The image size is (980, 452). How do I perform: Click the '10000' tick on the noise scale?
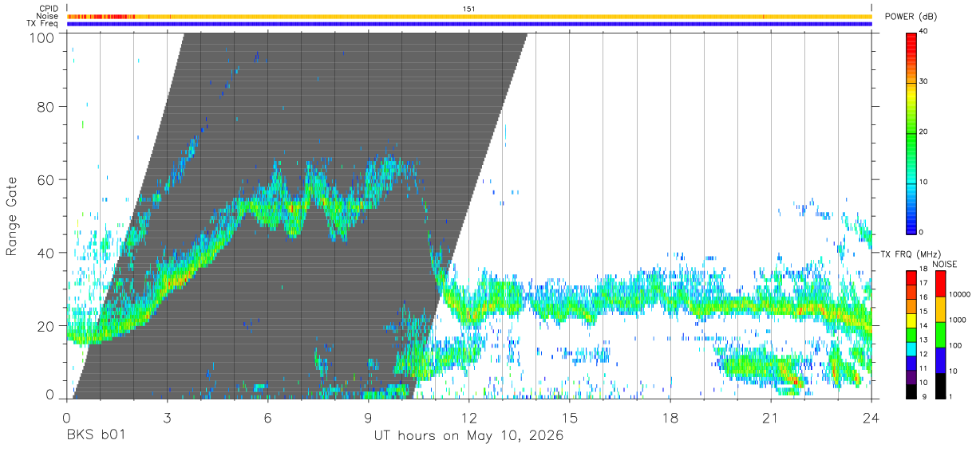959,295
